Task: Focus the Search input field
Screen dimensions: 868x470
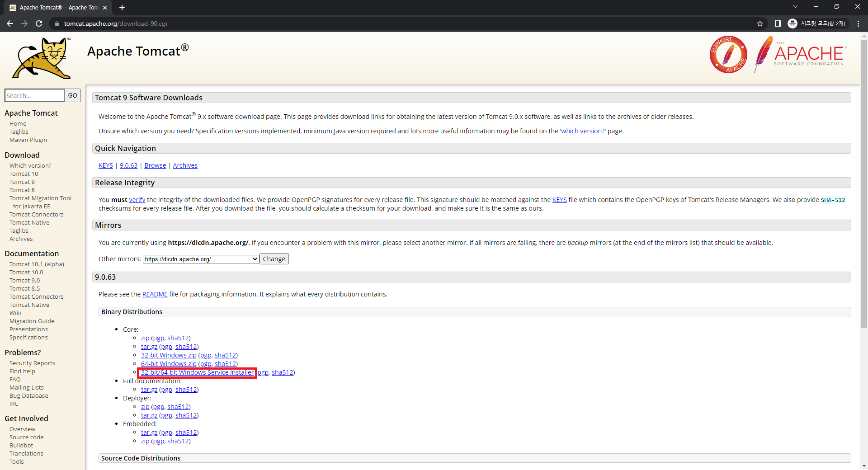Action: tap(34, 95)
